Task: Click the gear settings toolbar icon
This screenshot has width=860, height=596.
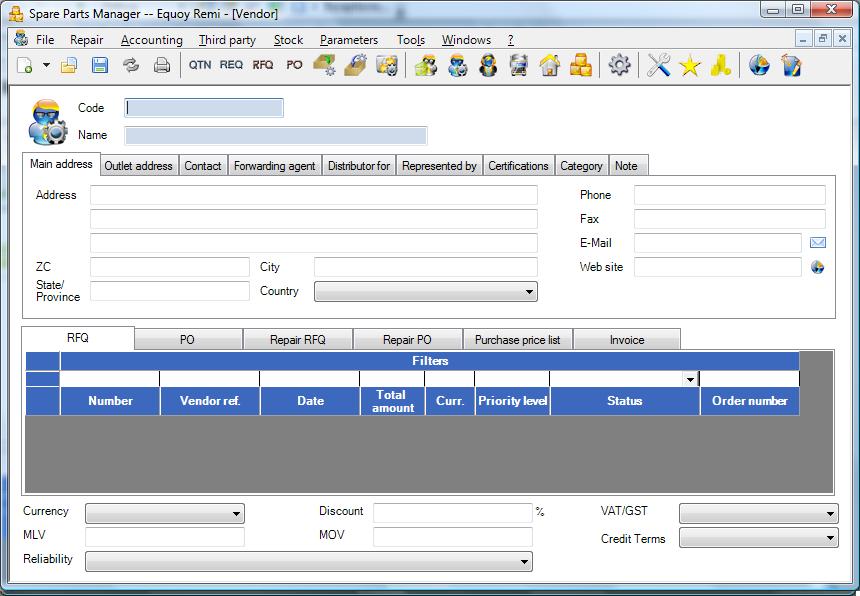Action: click(619, 65)
